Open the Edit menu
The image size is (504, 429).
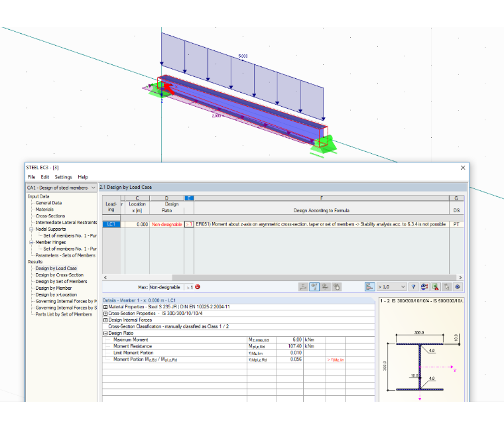point(44,177)
